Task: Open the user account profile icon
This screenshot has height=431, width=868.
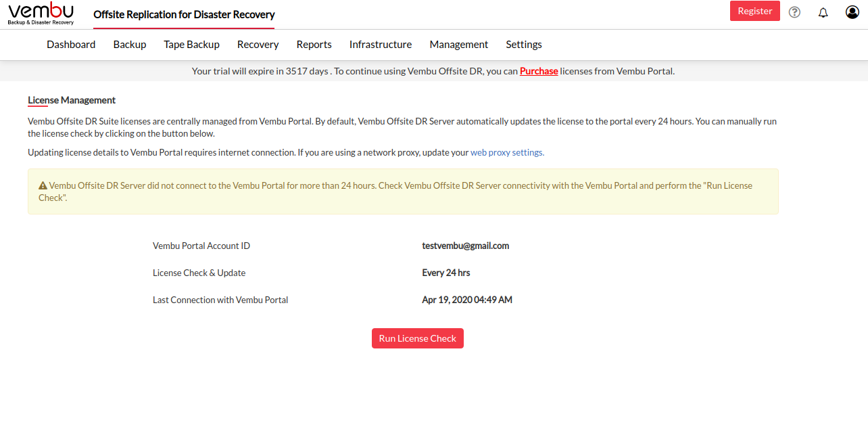Action: (852, 12)
